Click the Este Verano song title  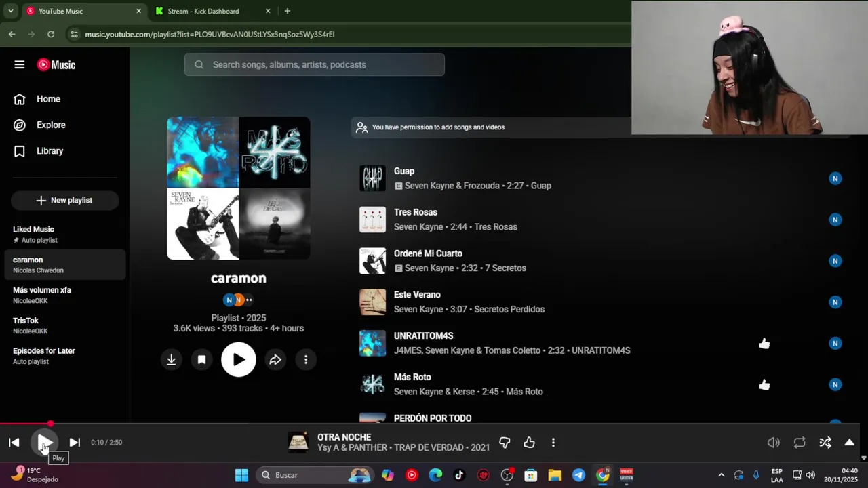417,295
